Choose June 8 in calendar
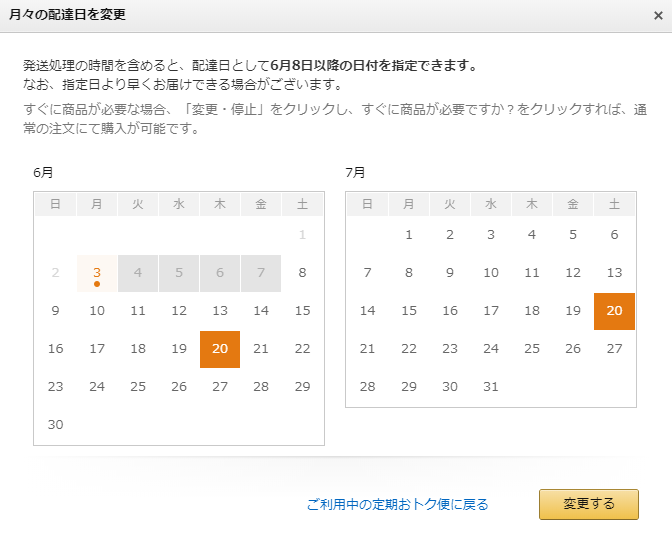This screenshot has height=538, width=672. (x=302, y=273)
